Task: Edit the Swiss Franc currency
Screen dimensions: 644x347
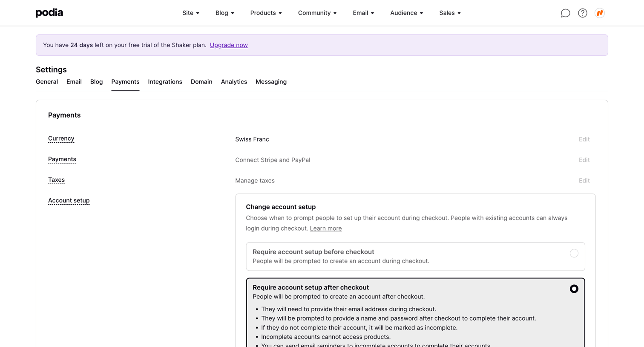Action: pyautogui.click(x=584, y=139)
